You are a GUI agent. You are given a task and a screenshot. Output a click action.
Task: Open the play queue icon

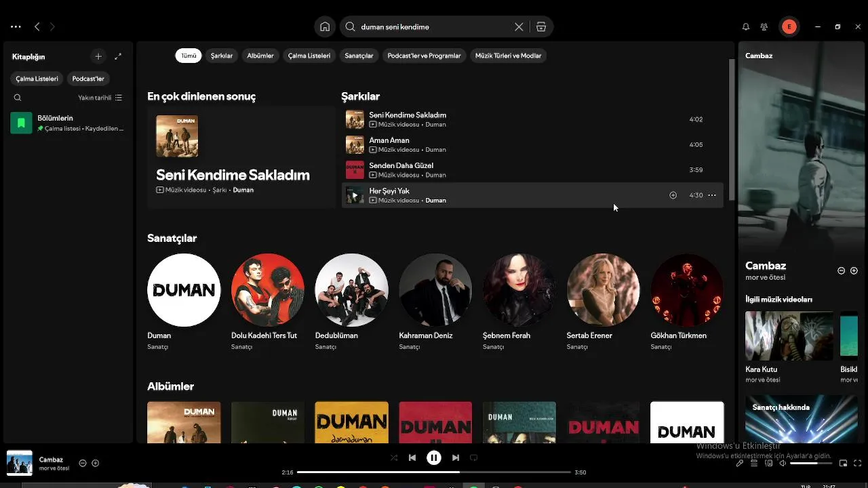(754, 463)
